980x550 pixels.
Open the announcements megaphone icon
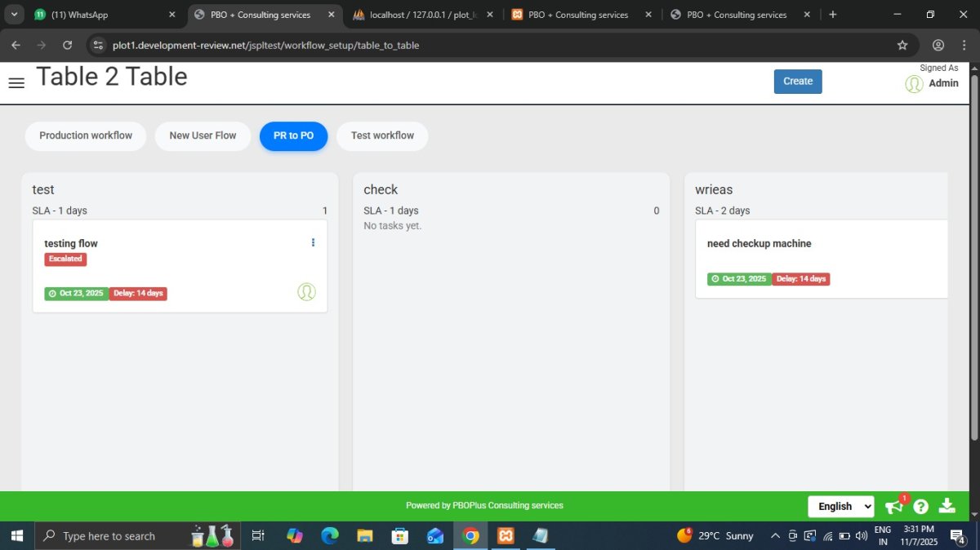click(894, 507)
